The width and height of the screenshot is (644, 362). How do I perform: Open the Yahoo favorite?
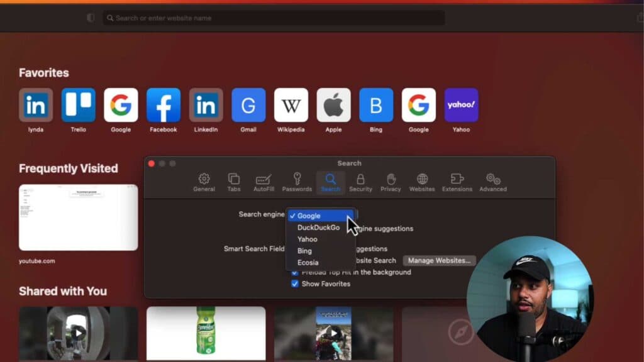click(x=461, y=105)
